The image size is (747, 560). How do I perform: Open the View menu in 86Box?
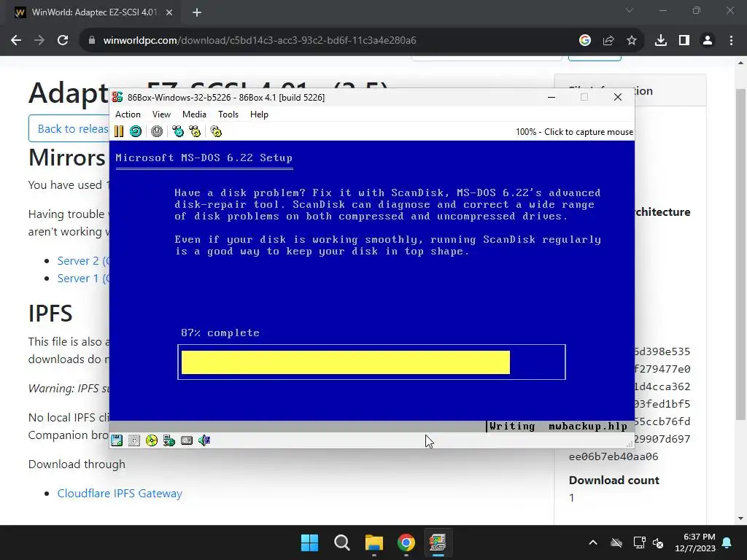(x=161, y=114)
